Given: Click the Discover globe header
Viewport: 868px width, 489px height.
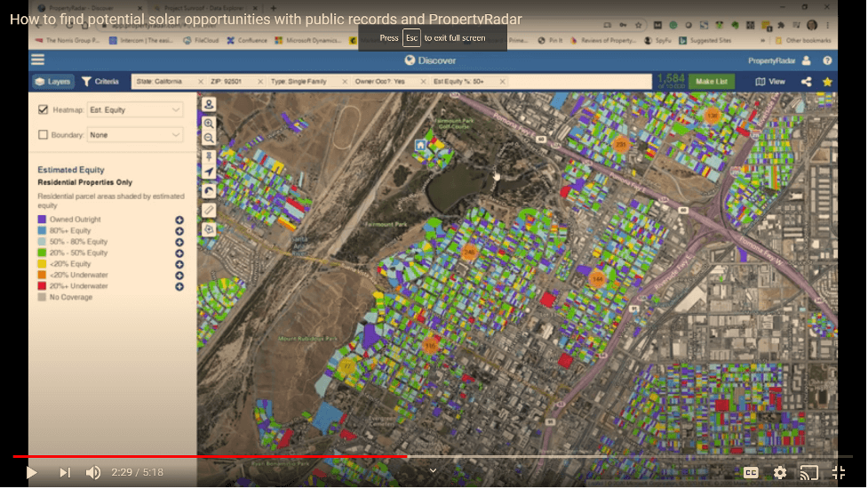Looking at the screenshot, I should click(430, 60).
